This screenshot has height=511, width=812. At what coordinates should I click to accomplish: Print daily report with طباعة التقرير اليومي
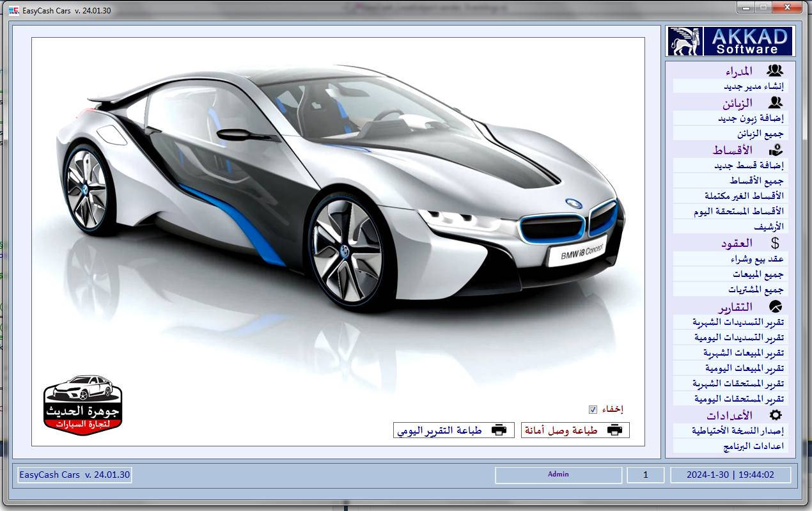(453, 430)
